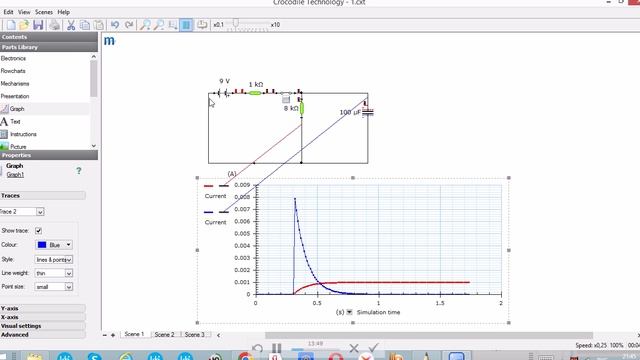
Task: Switch to the Scene 1 tab
Action: (x=135, y=334)
